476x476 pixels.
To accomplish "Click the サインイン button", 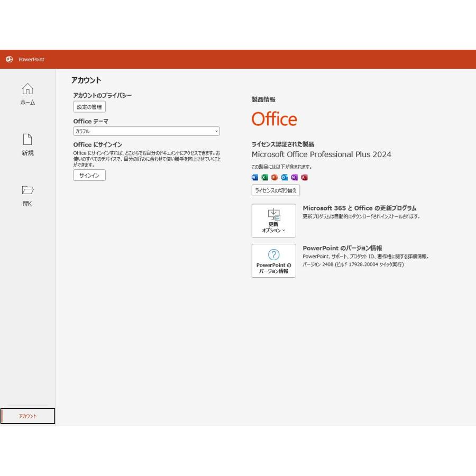I will tap(89, 175).
